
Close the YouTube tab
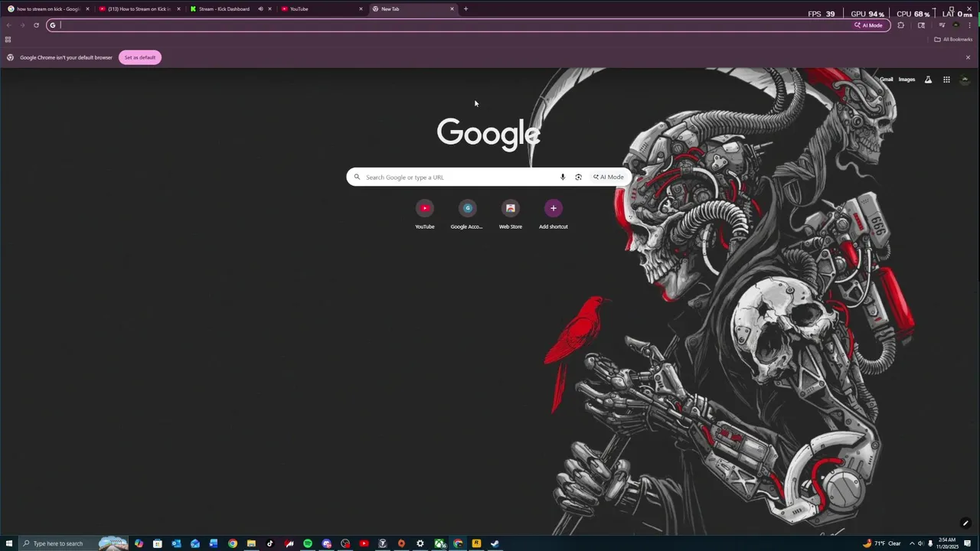pyautogui.click(x=361, y=9)
